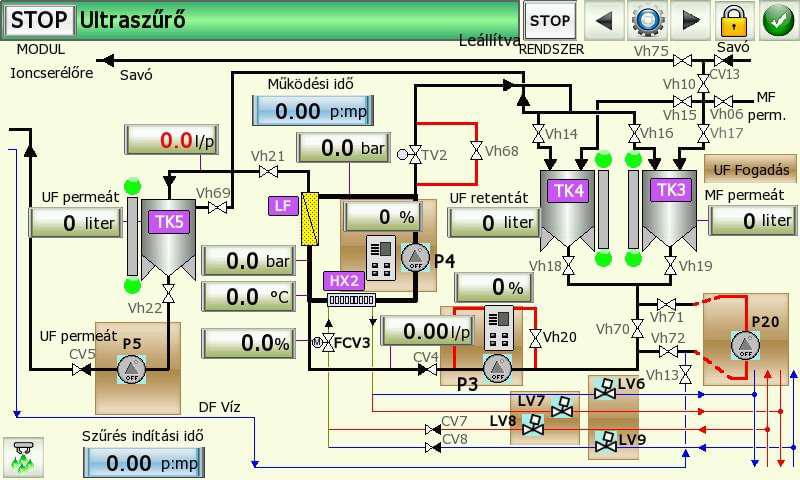This screenshot has width=800, height=480.
Task: Click the MODUL STOP button at top left
Action: tap(38, 19)
